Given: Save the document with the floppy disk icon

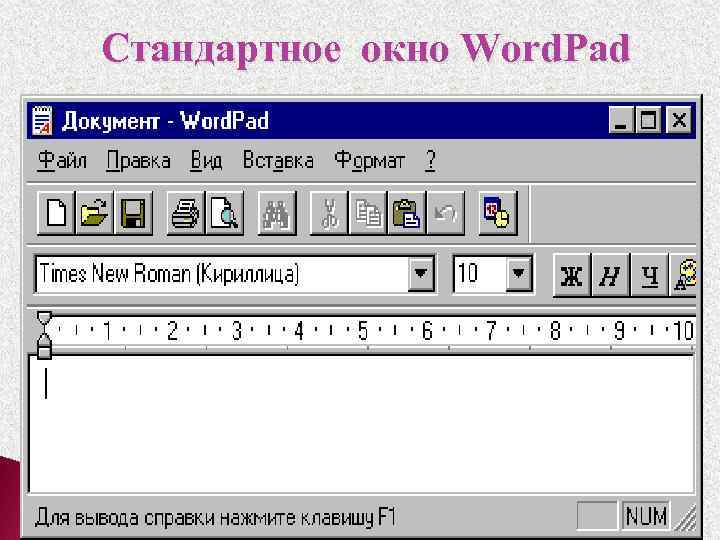Looking at the screenshot, I should pyautogui.click(x=133, y=214).
